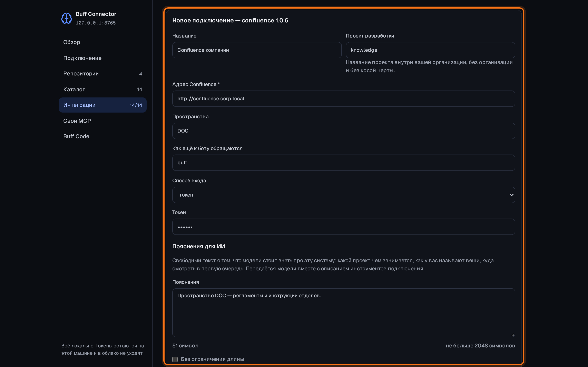Click the bot alias field containing buff
This screenshot has height=367, width=588.
click(x=344, y=163)
